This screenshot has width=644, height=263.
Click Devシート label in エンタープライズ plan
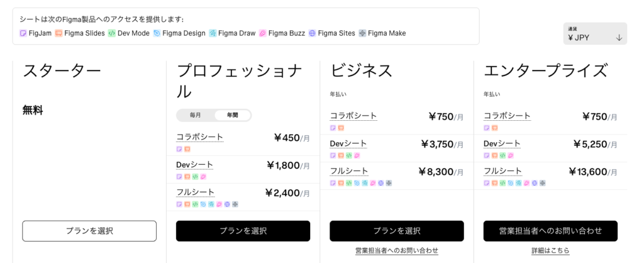point(502,143)
